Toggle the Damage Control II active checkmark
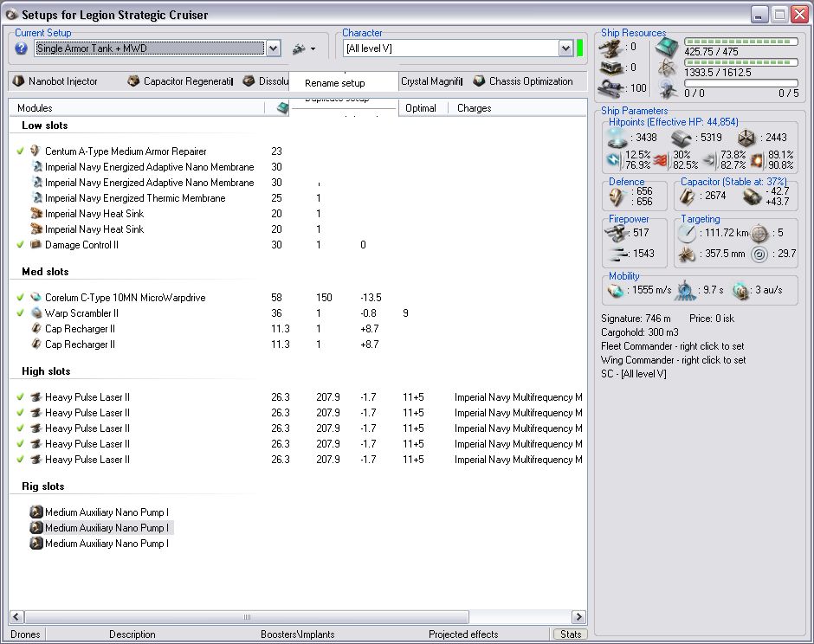The height and width of the screenshot is (644, 814). 20,245
